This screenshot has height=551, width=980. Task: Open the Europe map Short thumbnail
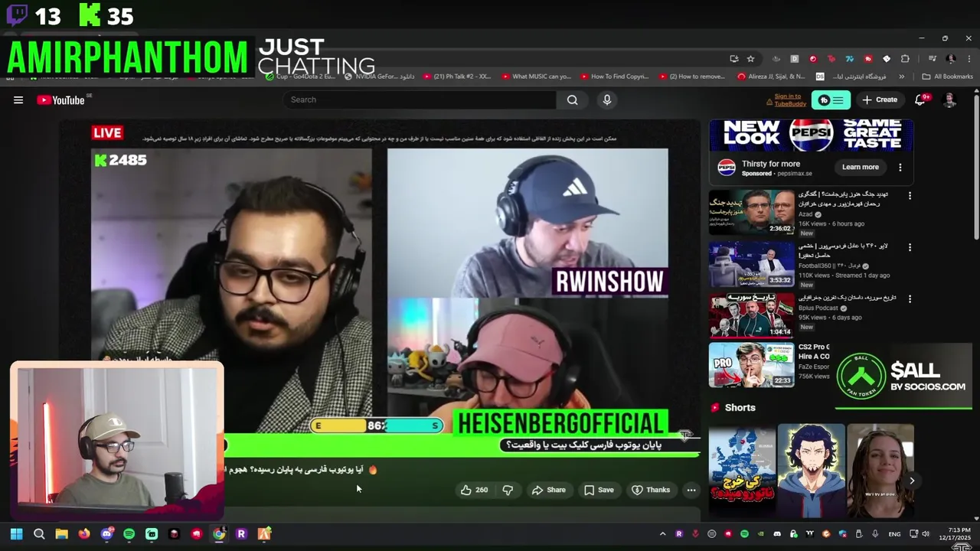tap(742, 470)
